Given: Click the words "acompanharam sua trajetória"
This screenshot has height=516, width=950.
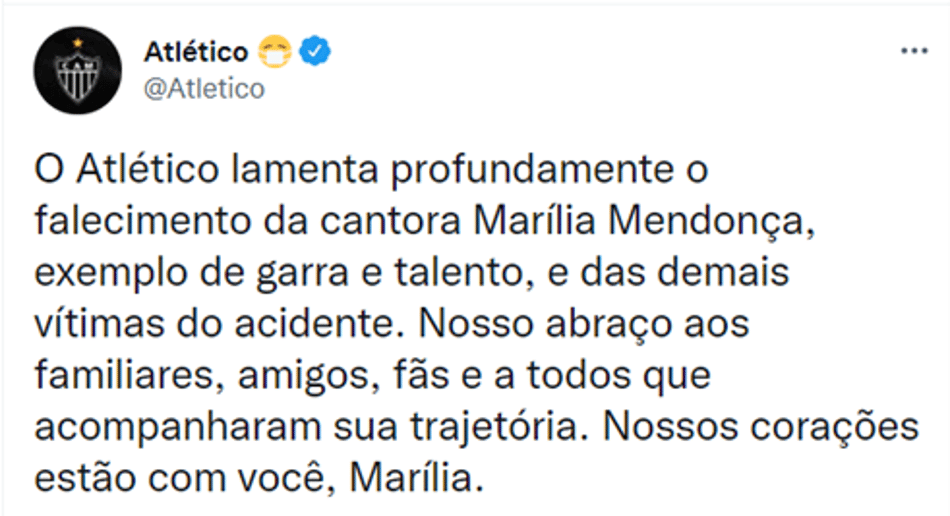Looking at the screenshot, I should pyautogui.click(x=311, y=429).
